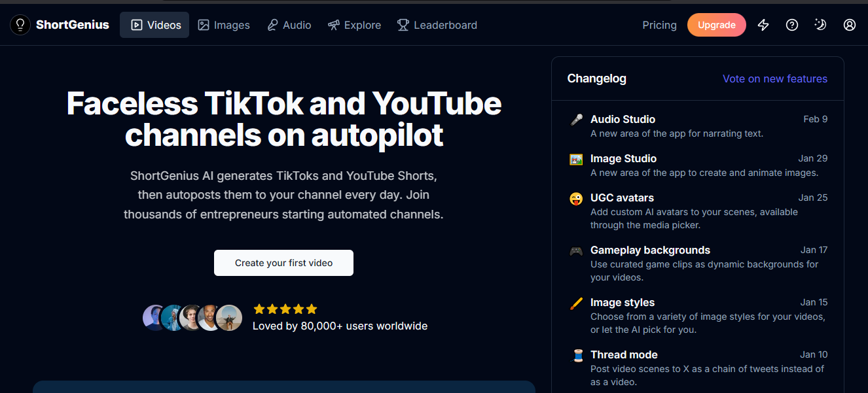Open the Pricing link
The width and height of the screenshot is (868, 393).
(x=659, y=25)
